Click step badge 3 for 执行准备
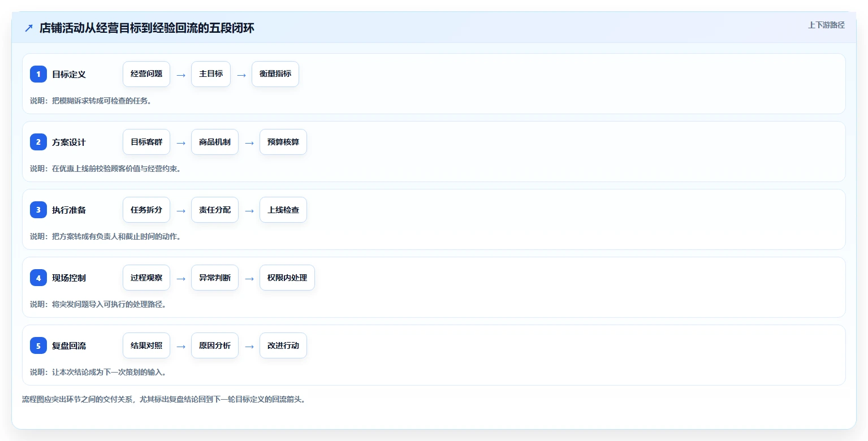The height and width of the screenshot is (441, 868). pos(38,210)
